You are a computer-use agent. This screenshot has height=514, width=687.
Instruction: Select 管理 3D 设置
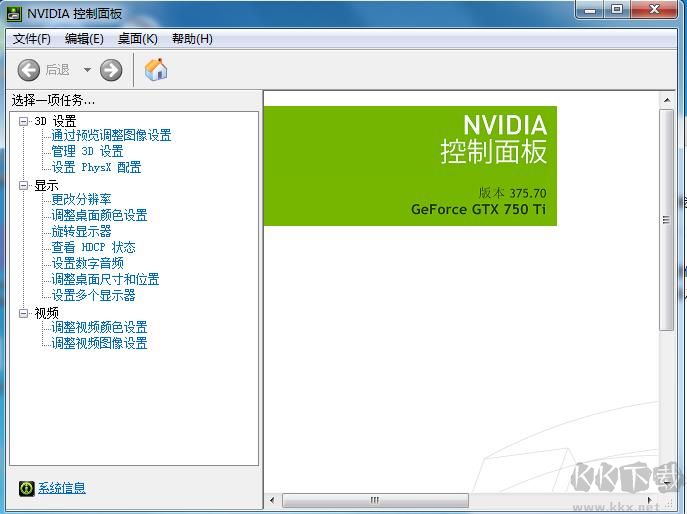click(x=88, y=152)
